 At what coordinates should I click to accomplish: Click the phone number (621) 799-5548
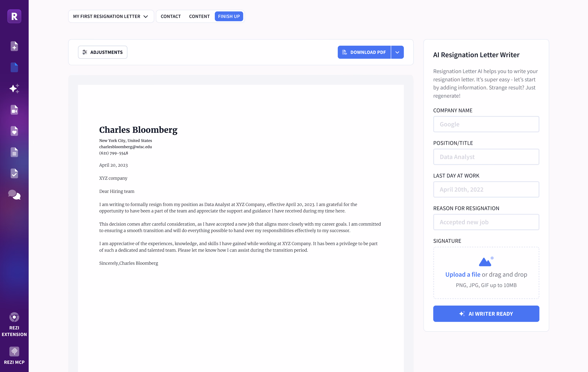click(x=114, y=153)
